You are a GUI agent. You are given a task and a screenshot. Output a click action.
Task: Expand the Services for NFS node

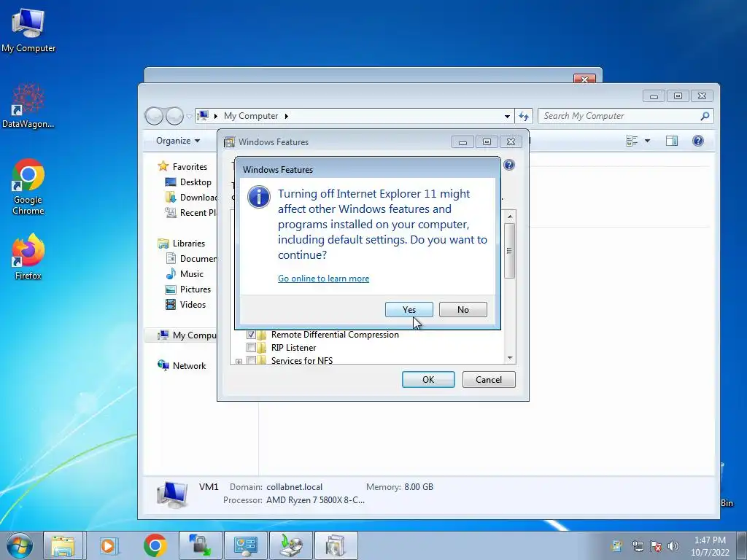tap(239, 361)
